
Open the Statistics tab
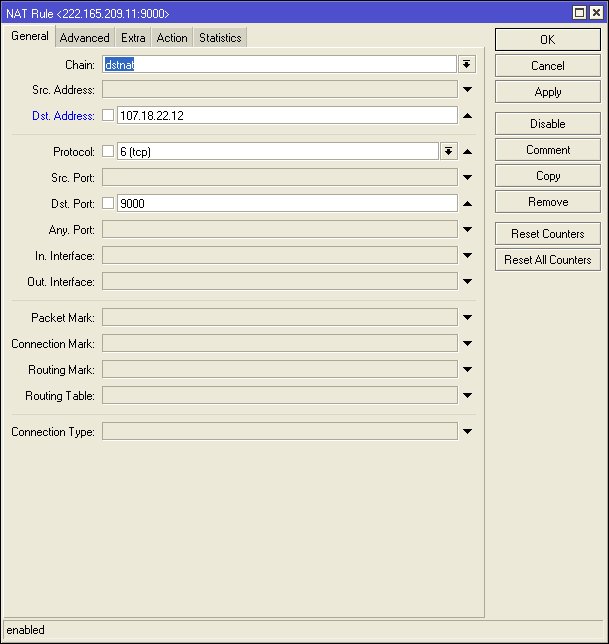click(x=219, y=38)
